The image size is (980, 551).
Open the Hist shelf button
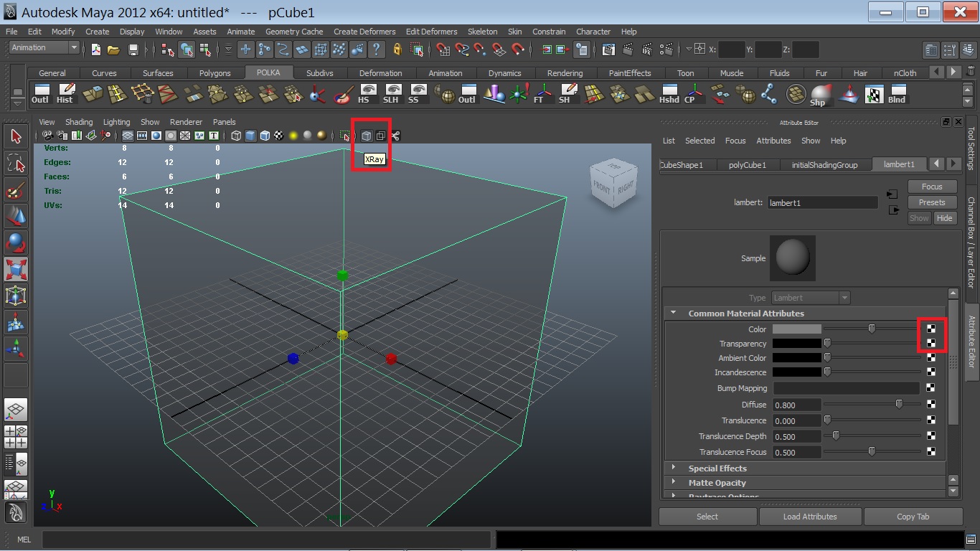click(66, 94)
